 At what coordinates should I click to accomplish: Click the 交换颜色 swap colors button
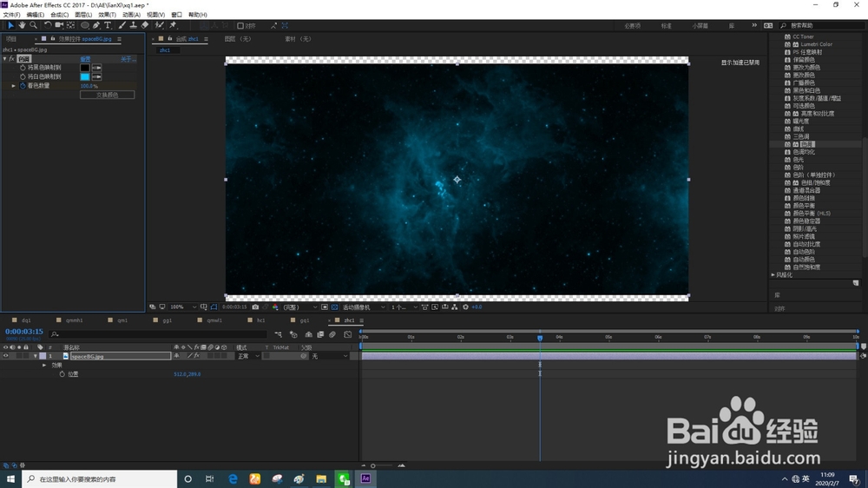tap(108, 95)
